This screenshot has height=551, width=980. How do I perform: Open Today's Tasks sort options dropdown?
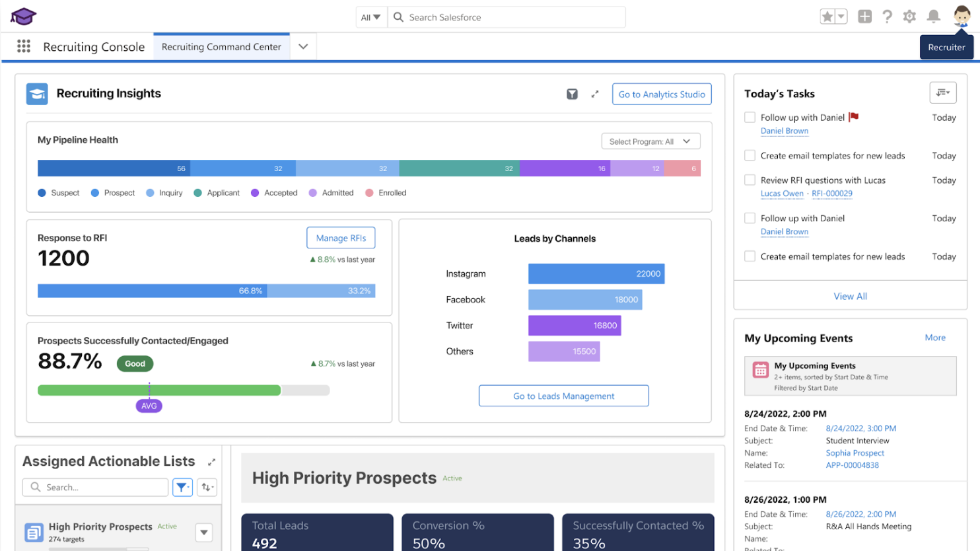[942, 93]
